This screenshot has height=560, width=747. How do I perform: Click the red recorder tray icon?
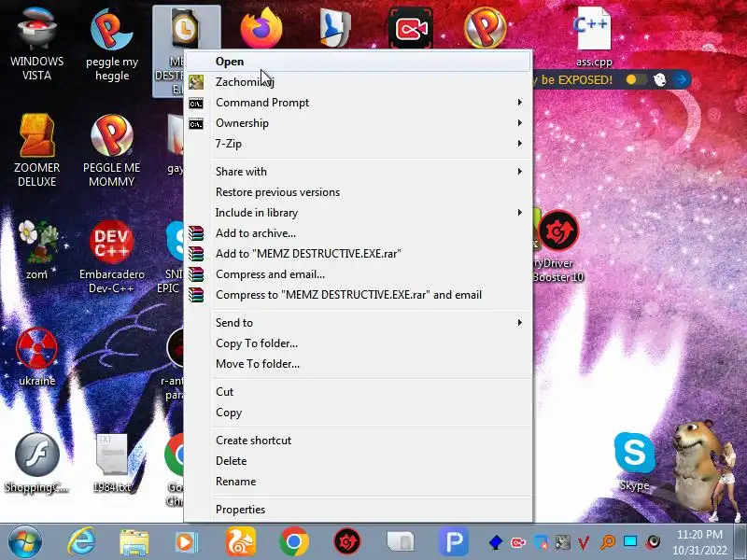518,542
